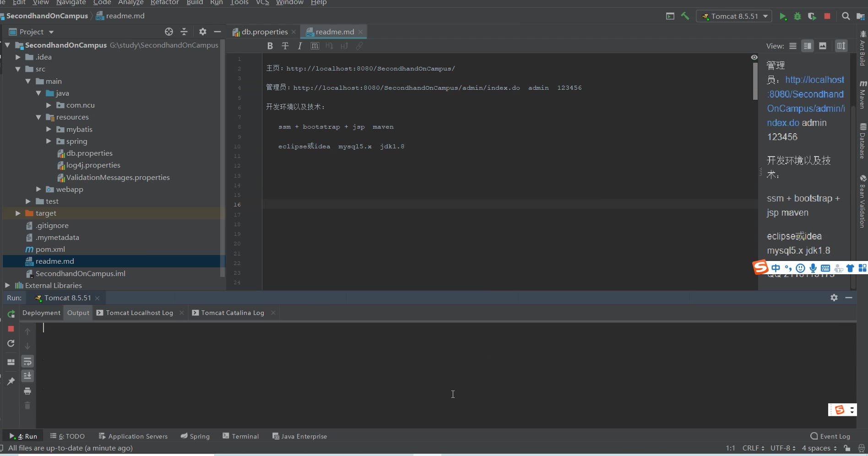The image size is (868, 456).
Task: Collapse the resources folder
Action: [38, 117]
